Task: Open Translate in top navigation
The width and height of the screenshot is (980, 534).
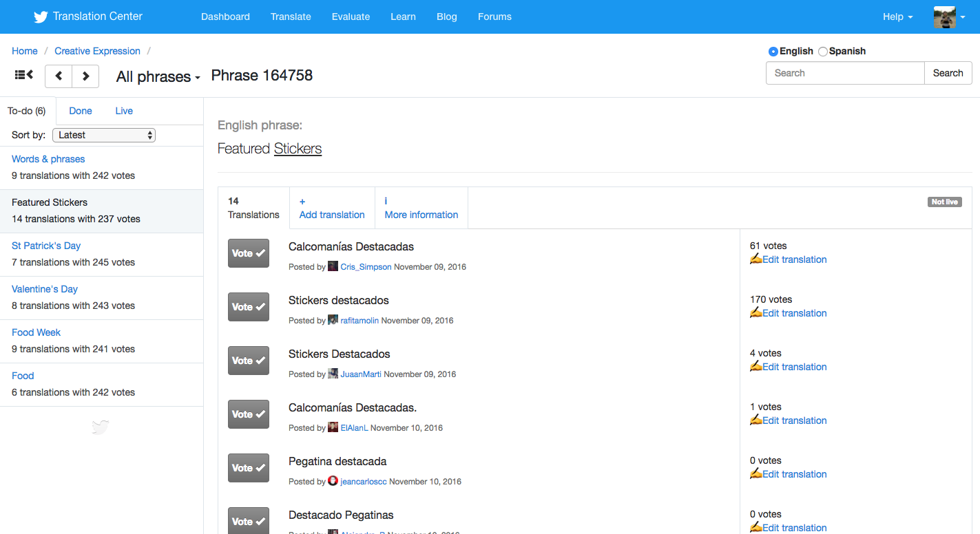Action: [291, 17]
